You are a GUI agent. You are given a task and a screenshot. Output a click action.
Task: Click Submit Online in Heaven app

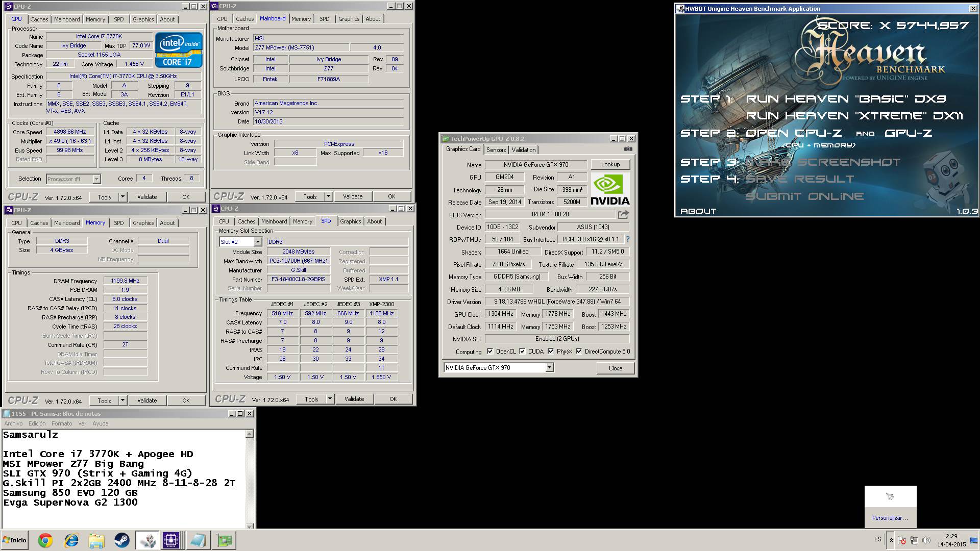pyautogui.click(x=804, y=196)
